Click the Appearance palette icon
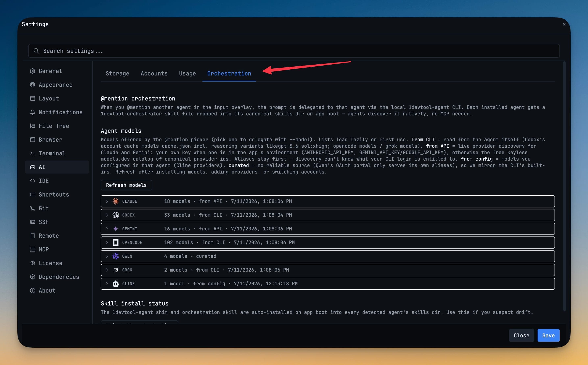588x365 pixels. [32, 85]
